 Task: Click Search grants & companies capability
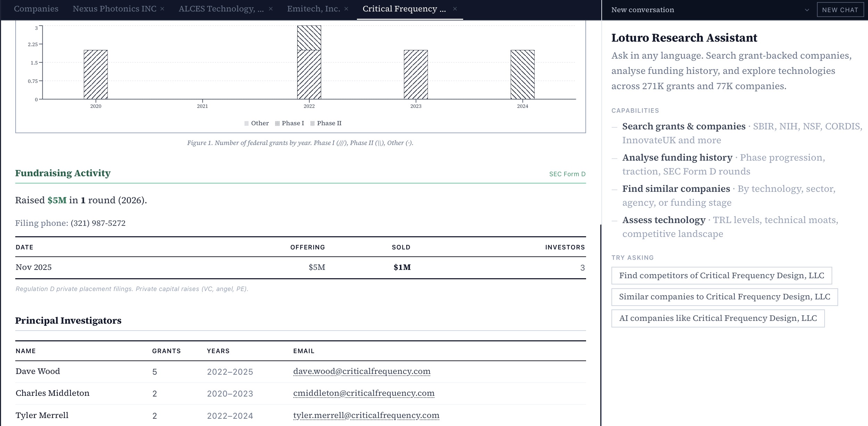684,126
